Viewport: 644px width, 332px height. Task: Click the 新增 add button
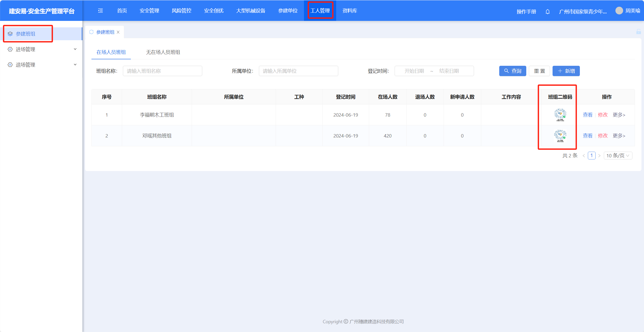coord(566,71)
